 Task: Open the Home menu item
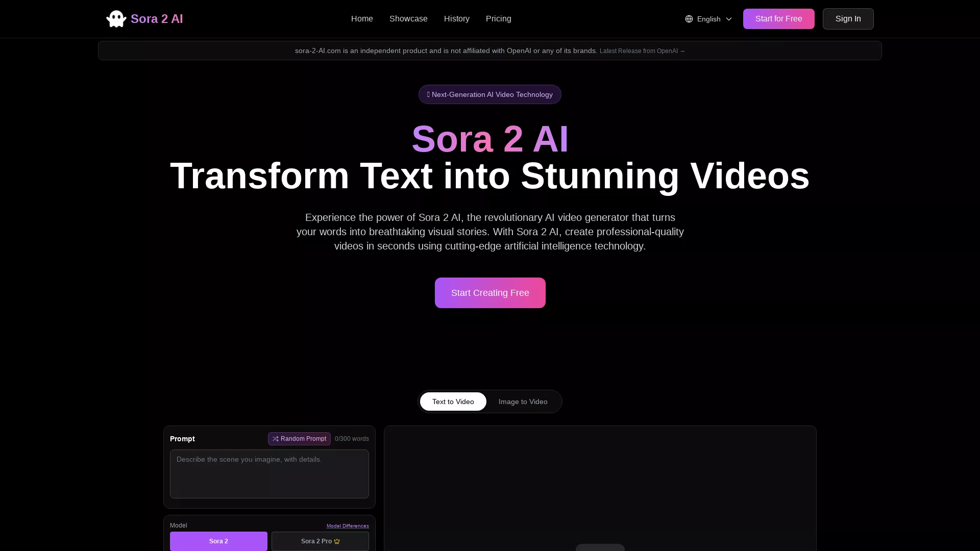[362, 19]
